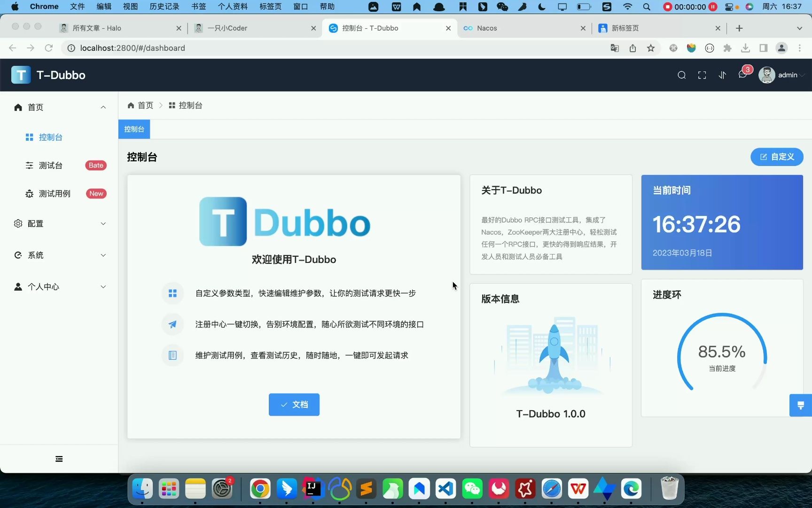
Task: Open a new browser tab with plus
Action: 739,28
